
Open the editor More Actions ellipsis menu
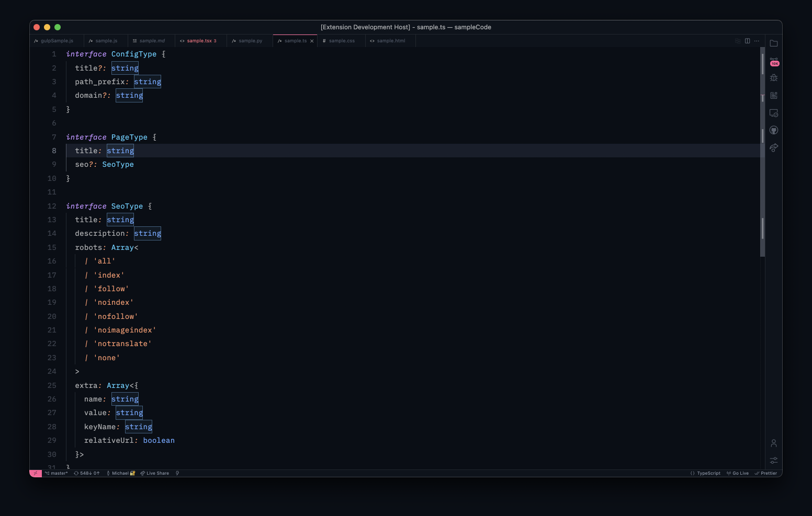pyautogui.click(x=757, y=41)
